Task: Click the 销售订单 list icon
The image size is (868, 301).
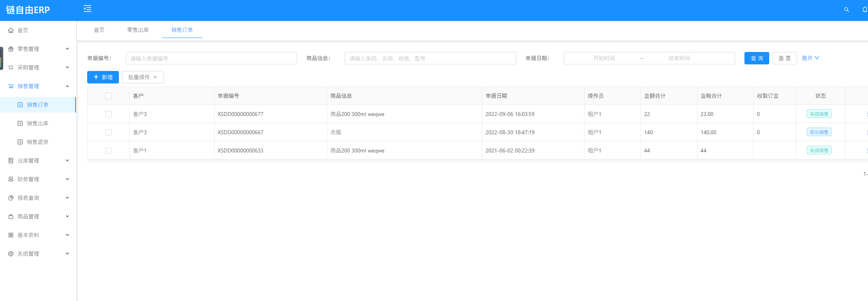Action: pyautogui.click(x=20, y=105)
